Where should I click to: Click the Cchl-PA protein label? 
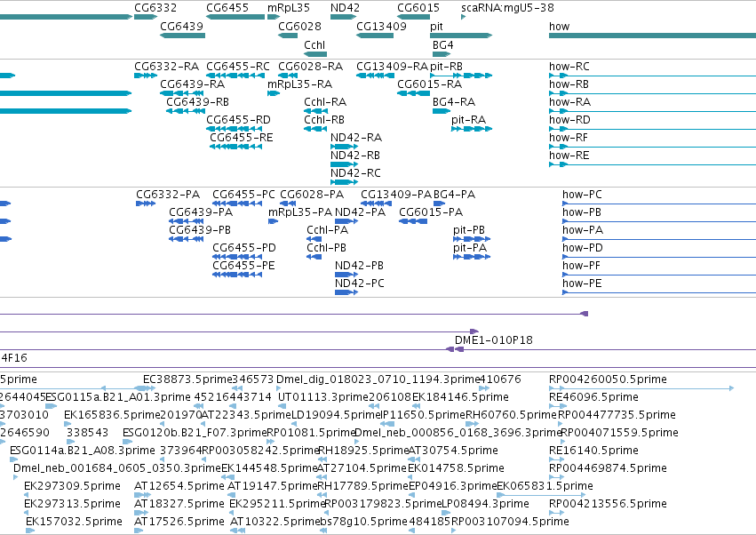(x=328, y=230)
